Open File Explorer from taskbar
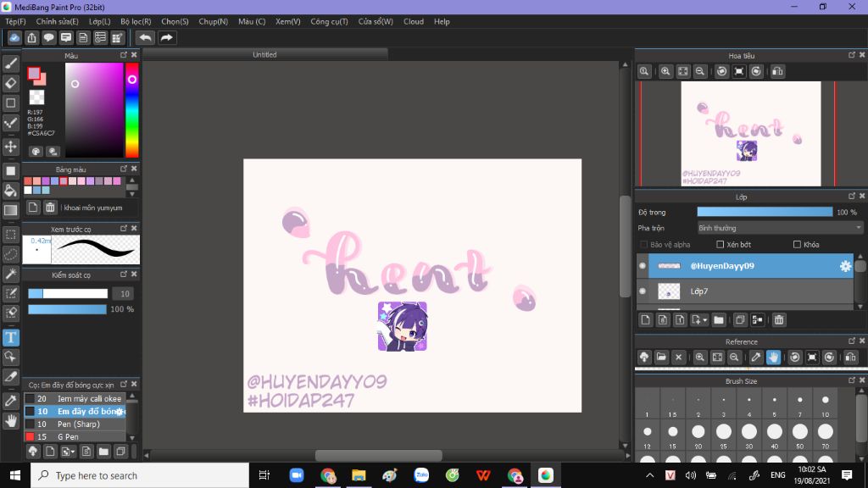Viewport: 868px width, 488px height. coord(359,475)
